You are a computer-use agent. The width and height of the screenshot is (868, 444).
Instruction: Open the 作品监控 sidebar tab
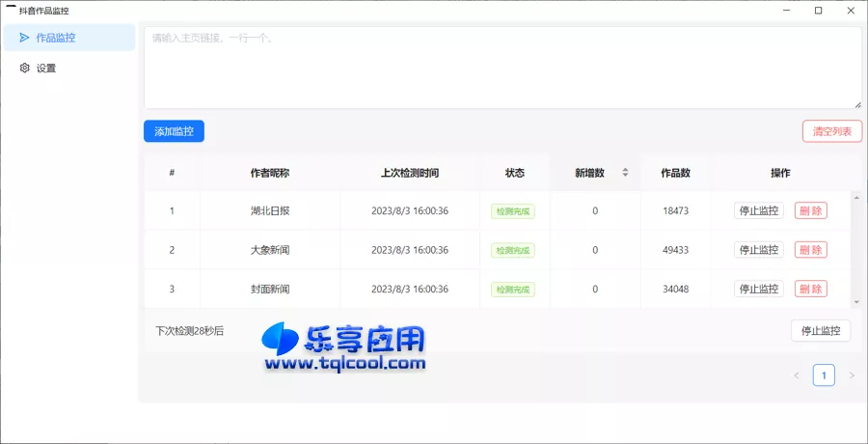pos(69,38)
